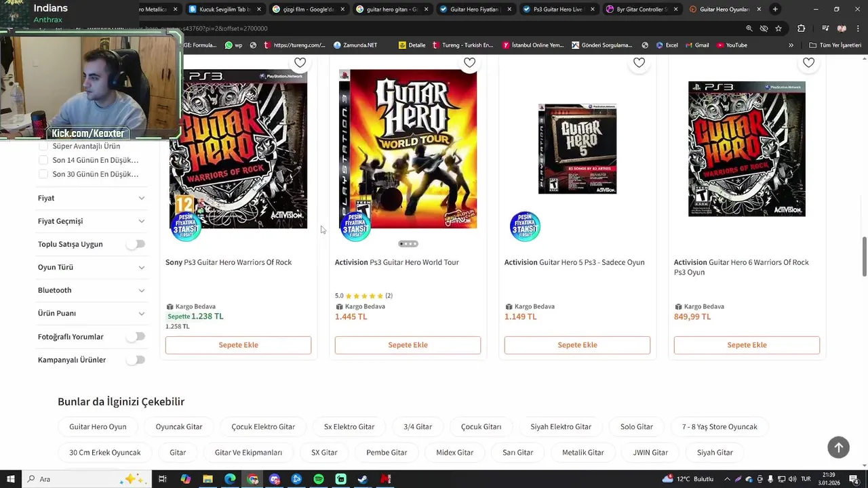Switch to Guitar Hero Fiyatları tab
The image size is (868, 488).
click(x=475, y=9)
